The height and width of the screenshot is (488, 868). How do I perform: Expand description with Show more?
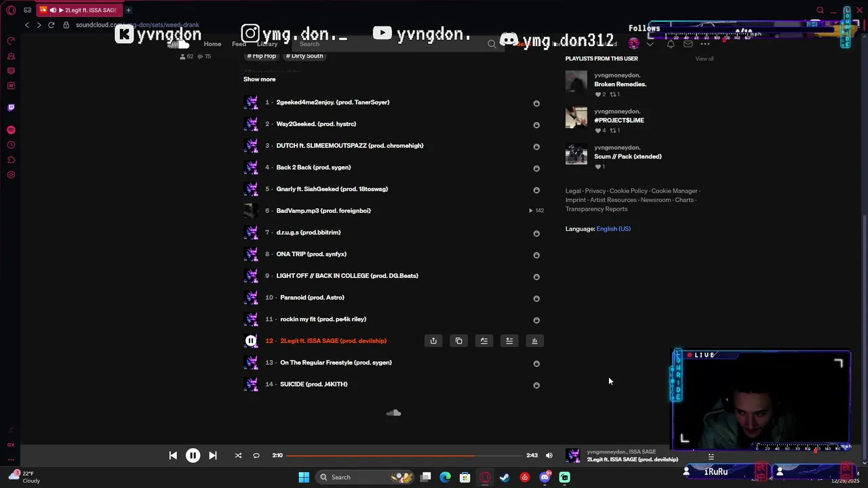259,79
